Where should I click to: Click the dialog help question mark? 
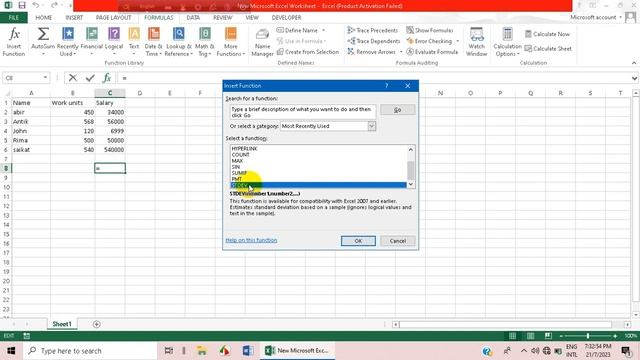tap(386, 86)
